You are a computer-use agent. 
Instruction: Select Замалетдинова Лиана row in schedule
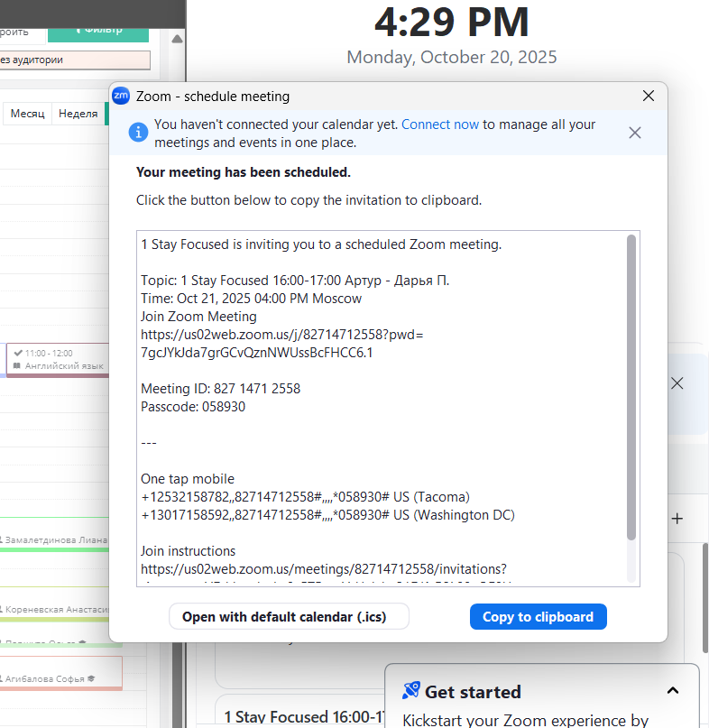tap(54, 540)
